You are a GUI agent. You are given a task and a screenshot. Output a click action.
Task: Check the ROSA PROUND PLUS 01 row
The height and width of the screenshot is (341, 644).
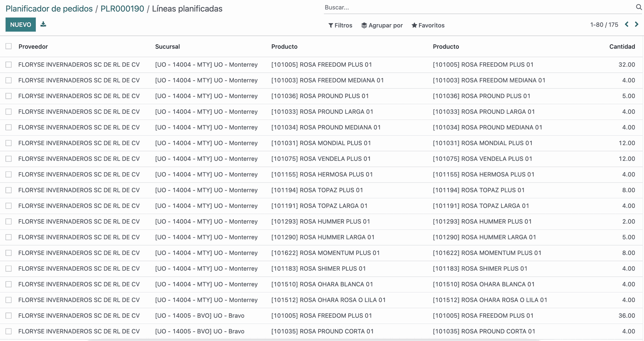[9, 96]
